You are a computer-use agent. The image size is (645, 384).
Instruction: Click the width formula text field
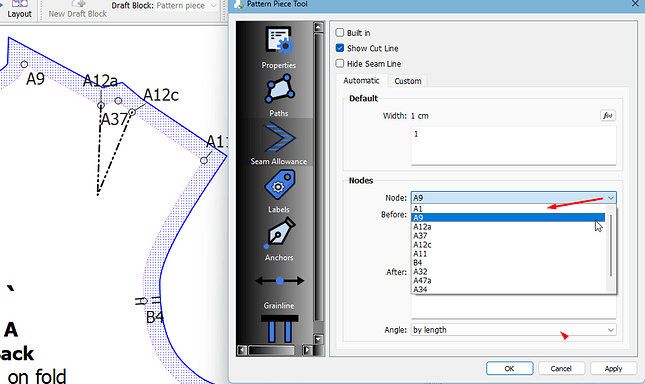pyautogui.click(x=513, y=146)
